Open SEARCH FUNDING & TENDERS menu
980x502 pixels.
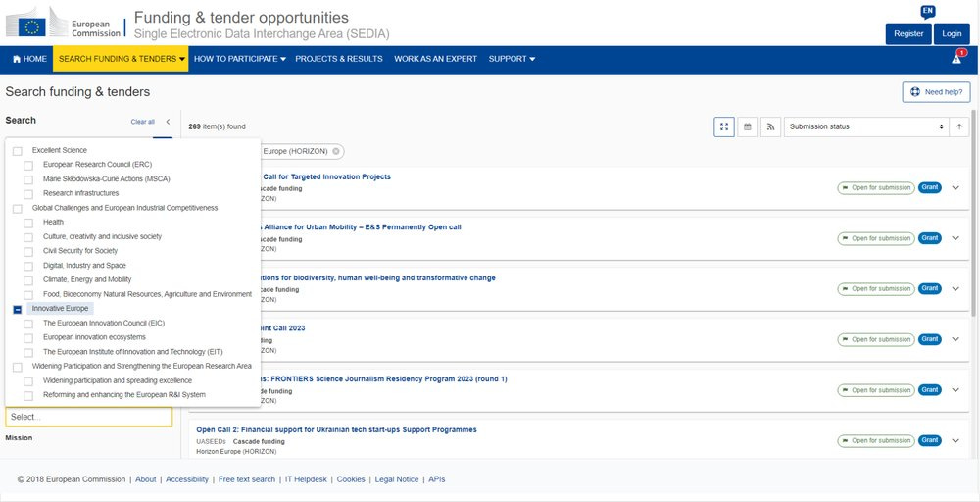[x=122, y=59]
